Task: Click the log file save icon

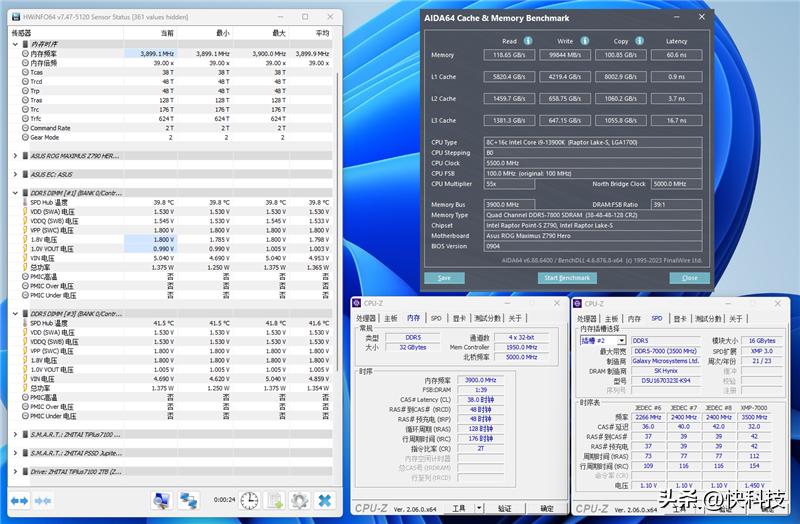Action: click(x=274, y=500)
